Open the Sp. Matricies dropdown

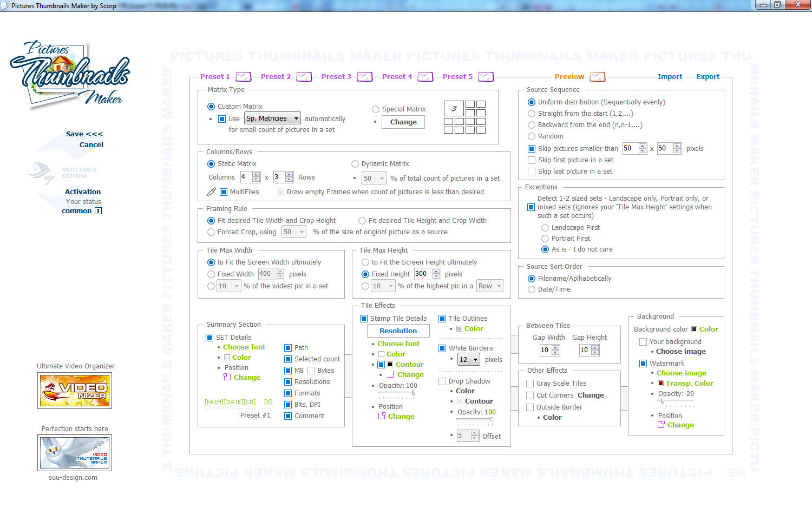point(273,118)
